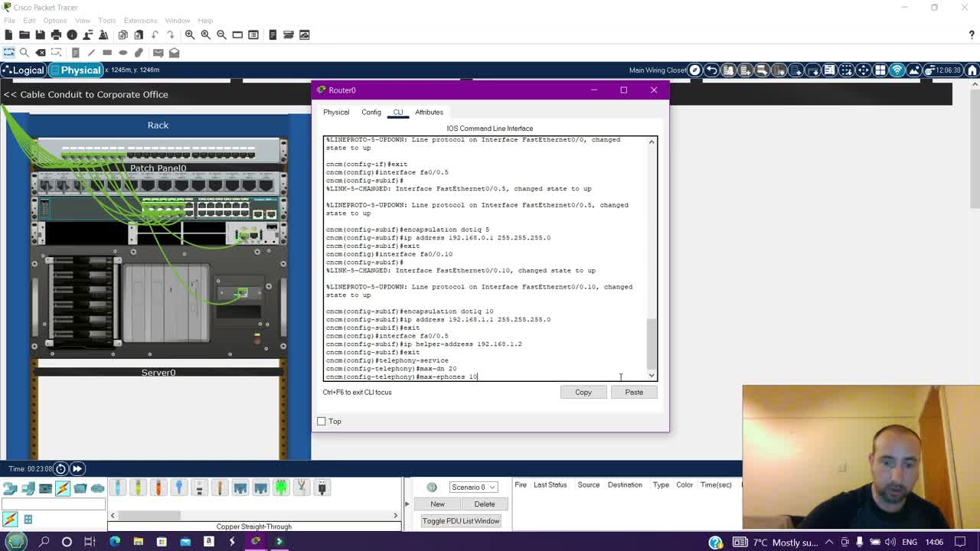The width and height of the screenshot is (980, 551).
Task: Choose the Inspect magnifier tool
Action: 24,53
